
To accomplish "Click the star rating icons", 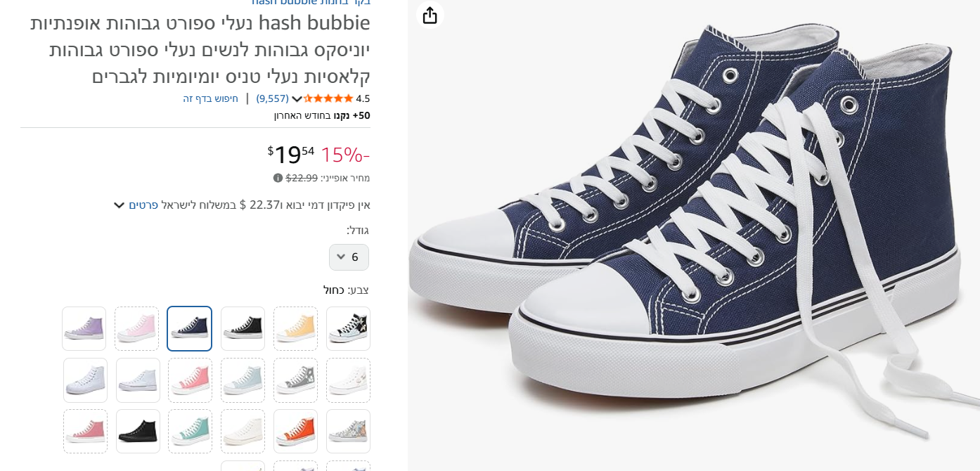I will click(328, 98).
